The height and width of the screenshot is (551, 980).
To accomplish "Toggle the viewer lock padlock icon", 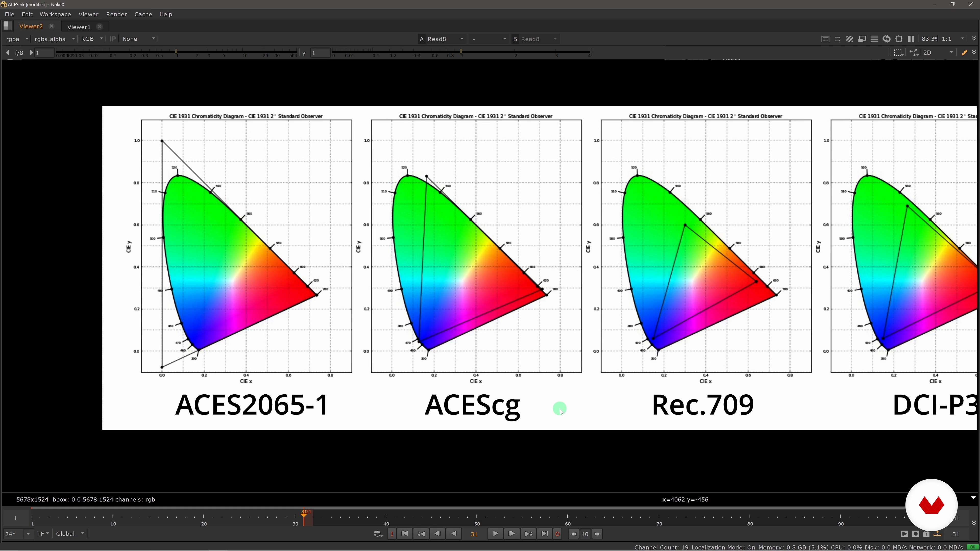I will pyautogui.click(x=926, y=534).
